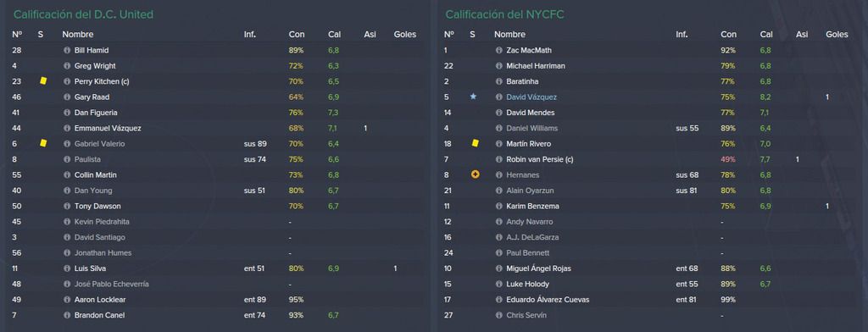Sort NYCFC table by Con column

coord(728,35)
